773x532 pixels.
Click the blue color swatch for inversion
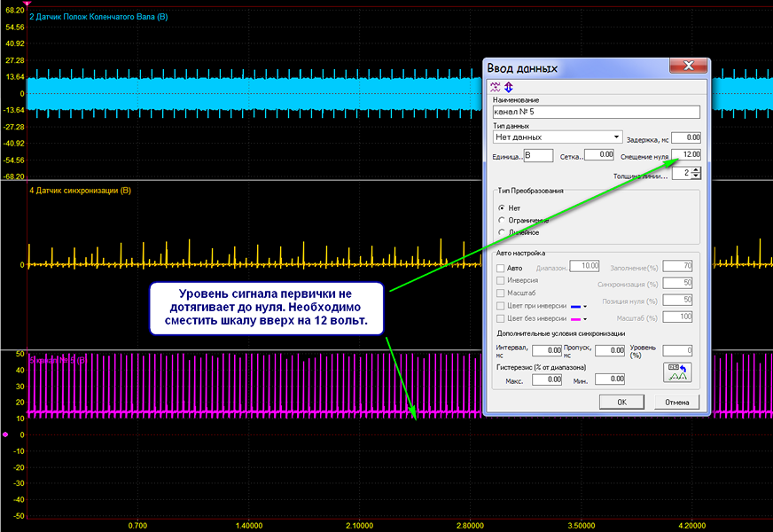(x=575, y=307)
